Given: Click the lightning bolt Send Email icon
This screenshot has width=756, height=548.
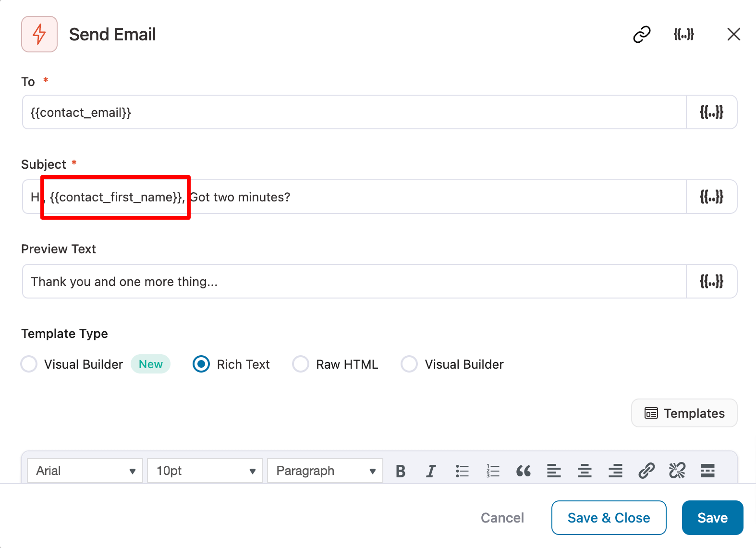Looking at the screenshot, I should (39, 34).
